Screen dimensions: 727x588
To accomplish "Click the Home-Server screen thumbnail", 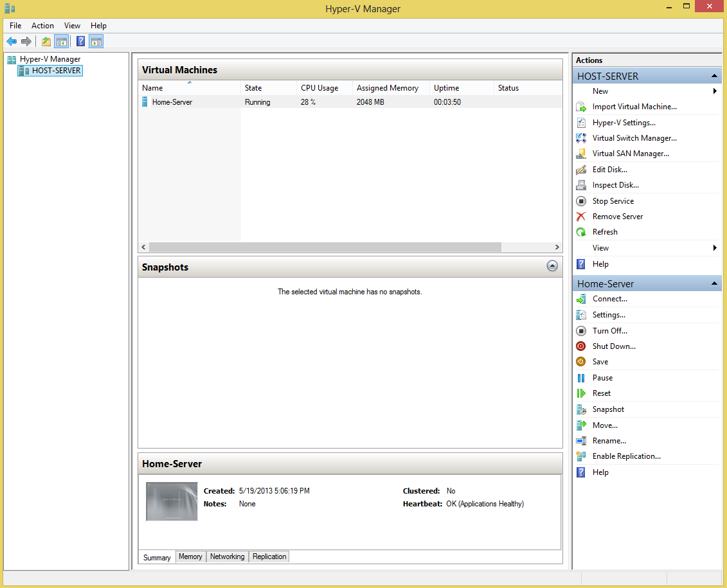I will pos(172,502).
